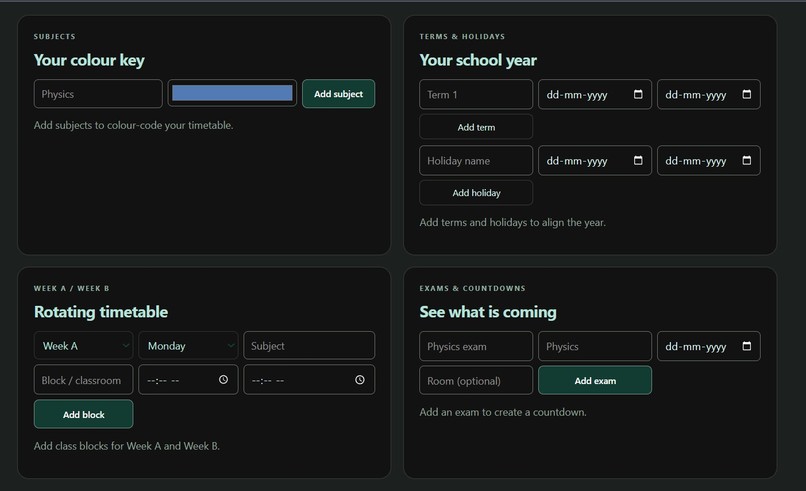
Task: Click 'Add subjects to colour-code your timetable.' text
Action: (133, 125)
